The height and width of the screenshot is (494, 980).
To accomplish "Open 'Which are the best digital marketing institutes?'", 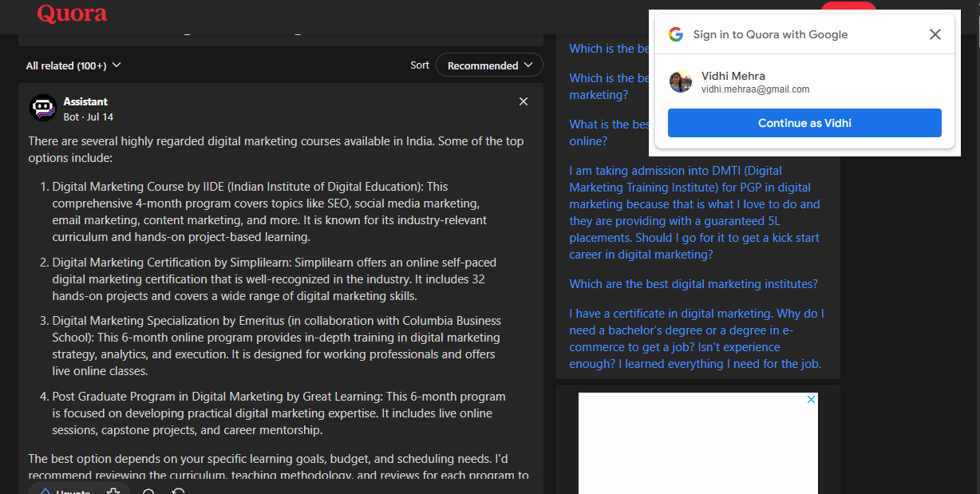I will click(x=693, y=284).
